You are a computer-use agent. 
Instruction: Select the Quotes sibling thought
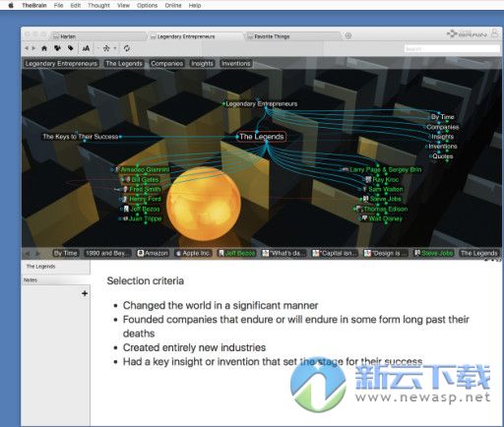[442, 156]
